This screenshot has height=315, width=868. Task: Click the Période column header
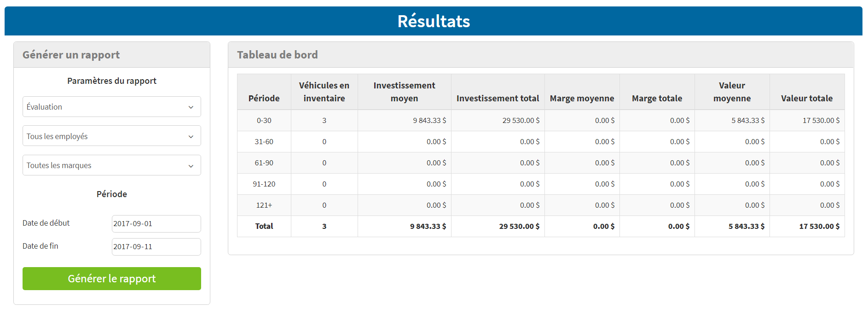[264, 98]
